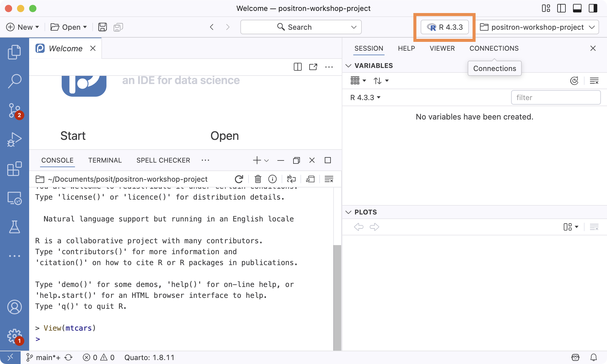Close the Welcome editor tab

pos(93,48)
